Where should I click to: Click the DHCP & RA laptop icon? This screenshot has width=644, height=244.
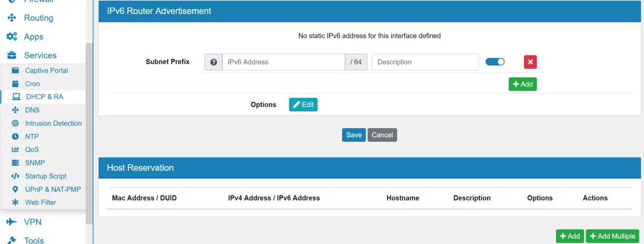click(x=16, y=97)
